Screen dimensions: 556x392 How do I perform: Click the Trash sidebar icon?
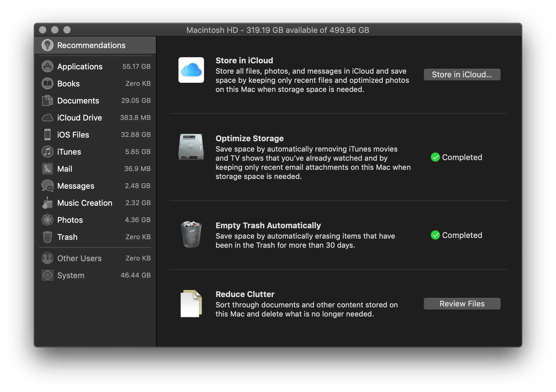pos(48,237)
